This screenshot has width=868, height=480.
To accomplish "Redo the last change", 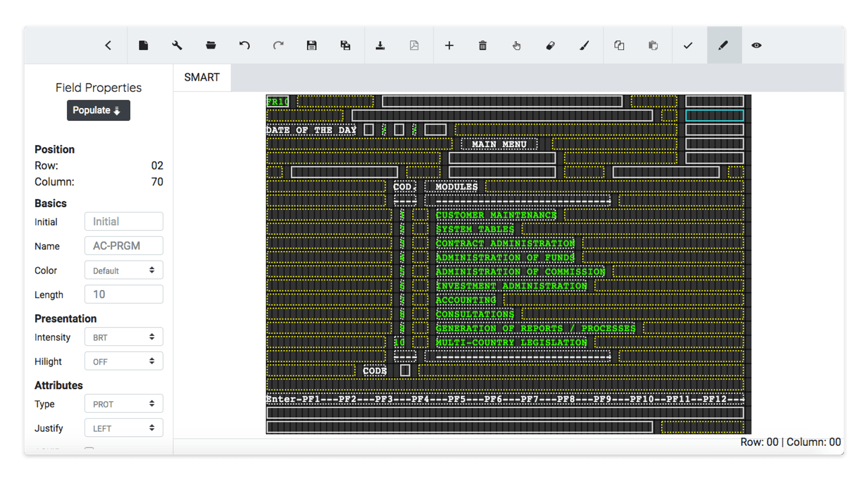I will tap(278, 46).
